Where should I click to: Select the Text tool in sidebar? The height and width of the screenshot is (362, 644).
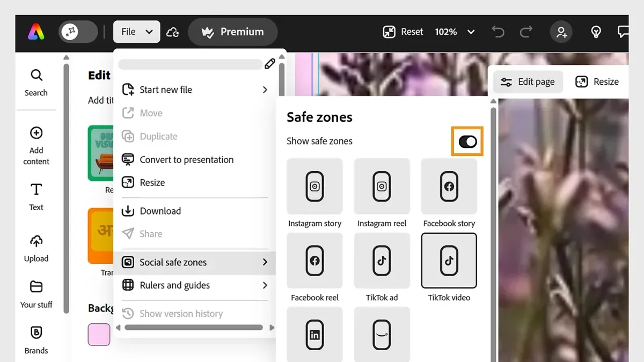click(36, 197)
